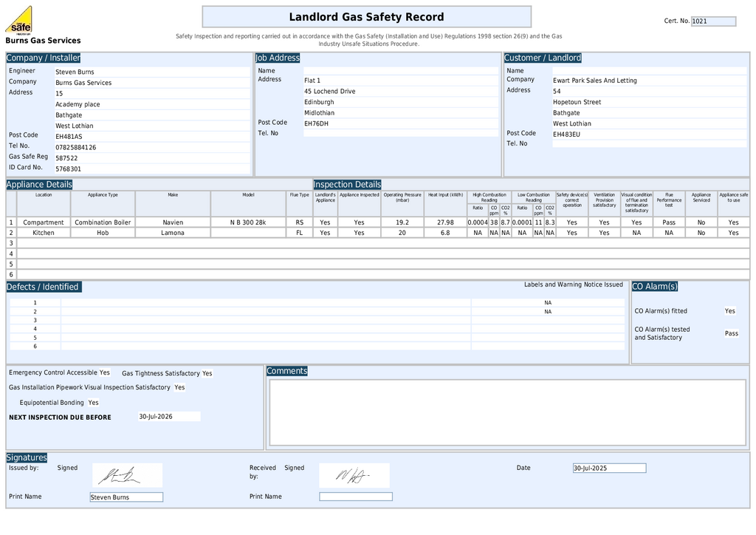
Task: Click make cell 'Navien'
Action: click(x=173, y=222)
